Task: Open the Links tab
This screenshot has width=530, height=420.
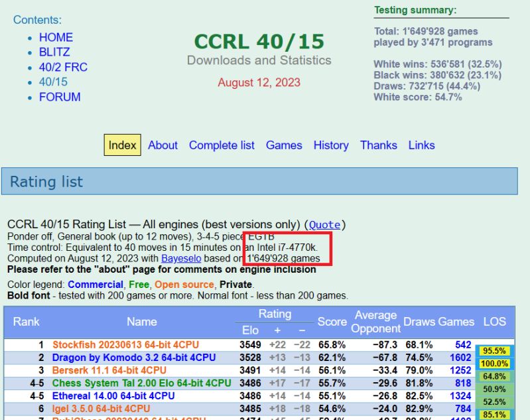Action: (x=421, y=145)
